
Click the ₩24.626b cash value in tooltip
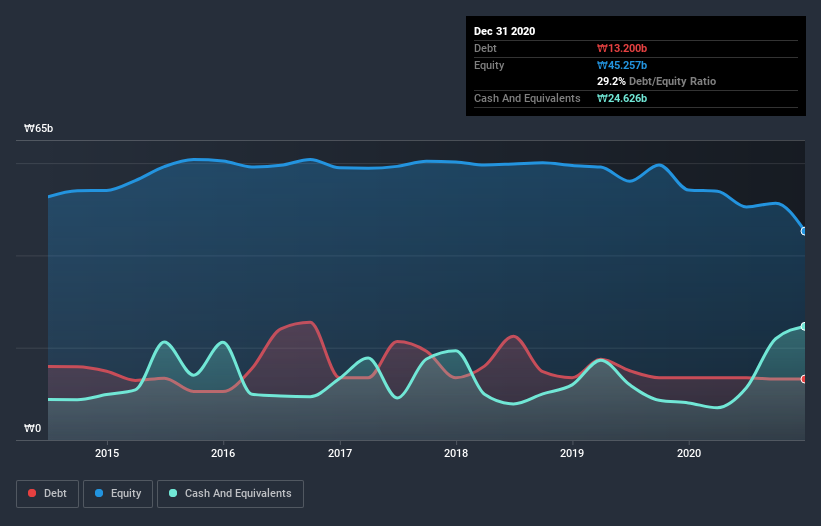tap(622, 98)
